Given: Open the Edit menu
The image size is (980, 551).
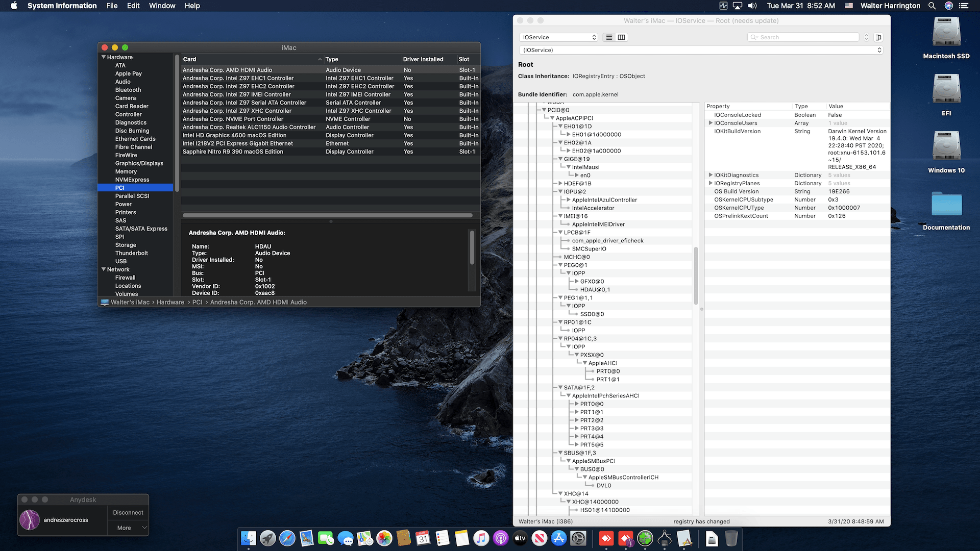Looking at the screenshot, I should [133, 6].
